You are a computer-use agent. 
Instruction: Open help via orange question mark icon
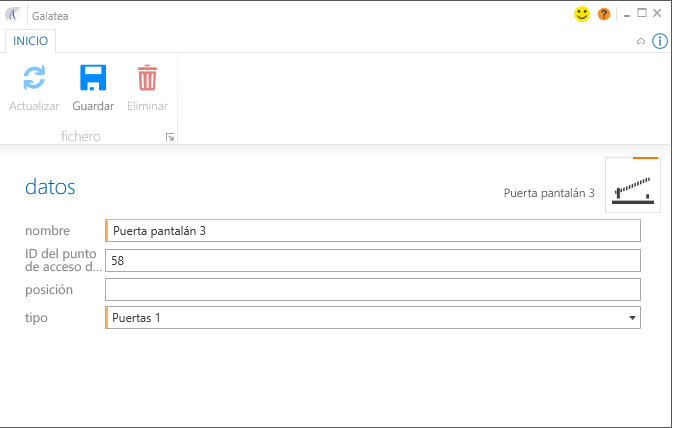click(604, 15)
